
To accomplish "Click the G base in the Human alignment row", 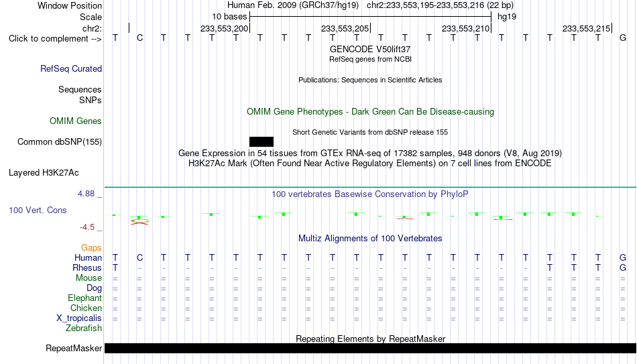I will click(x=623, y=257).
